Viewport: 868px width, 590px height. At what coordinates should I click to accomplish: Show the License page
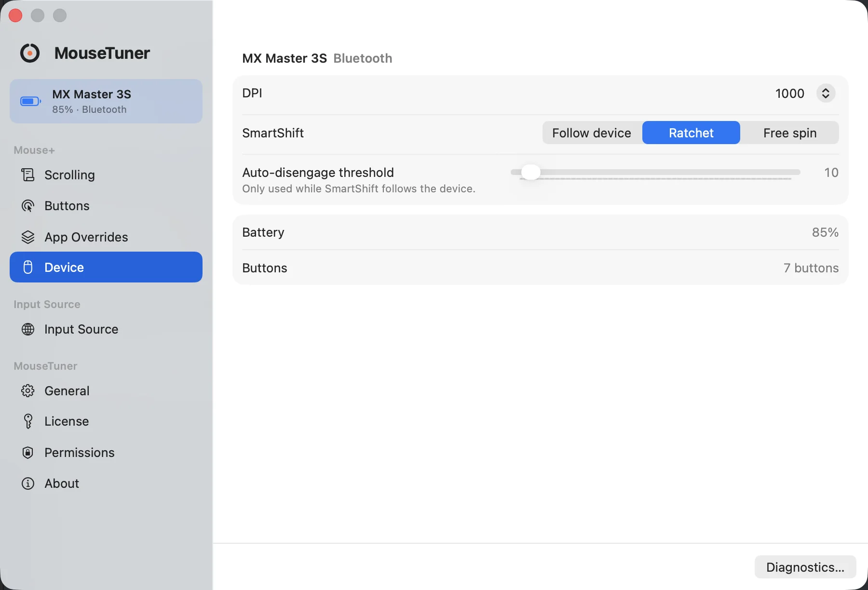(106, 421)
